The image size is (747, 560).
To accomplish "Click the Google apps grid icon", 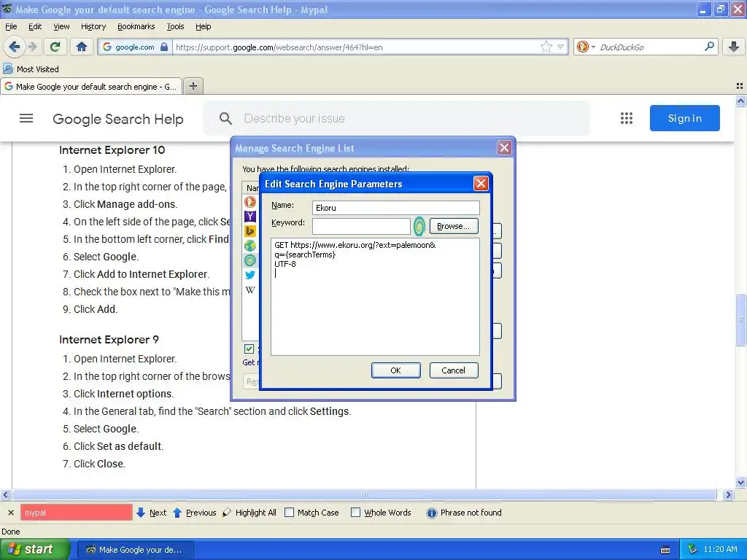I will pyautogui.click(x=627, y=118).
